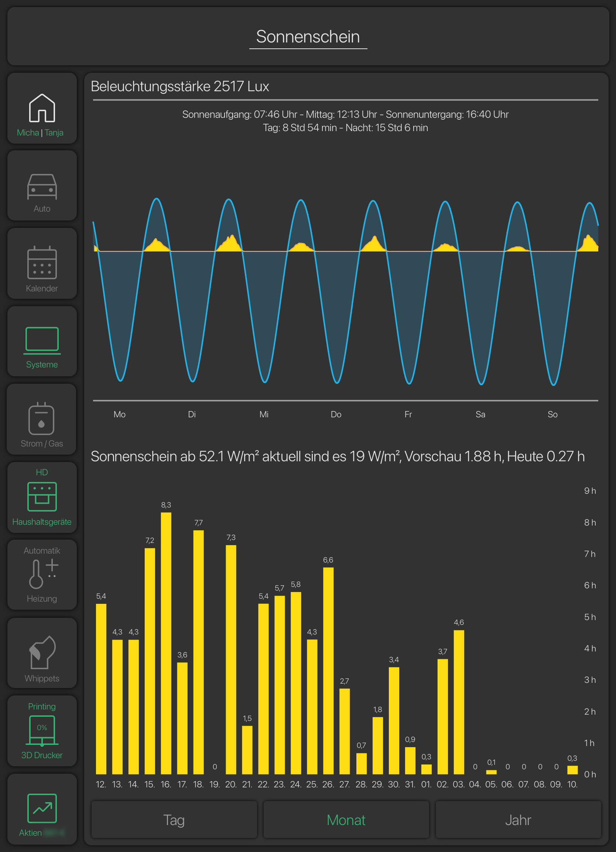Screen dimensions: 616x852
Task: Select the 5,8 bar for day 24.
Action: 296,683
